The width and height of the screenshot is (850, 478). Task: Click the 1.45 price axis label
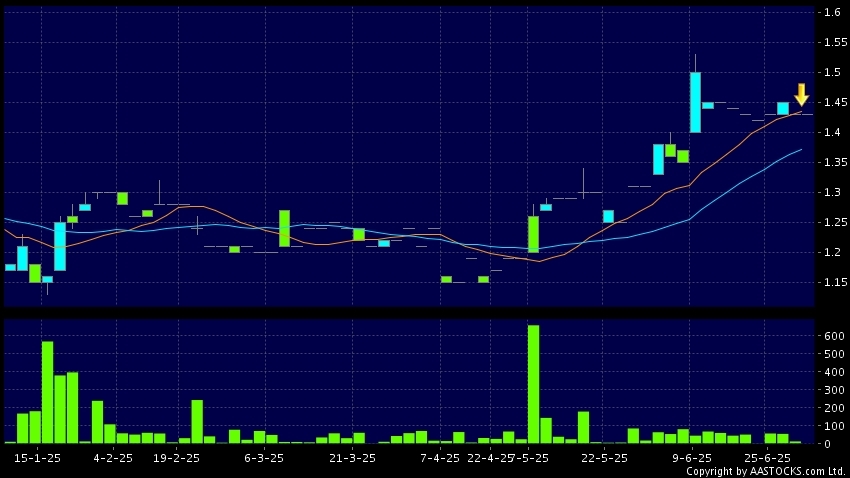click(x=835, y=102)
